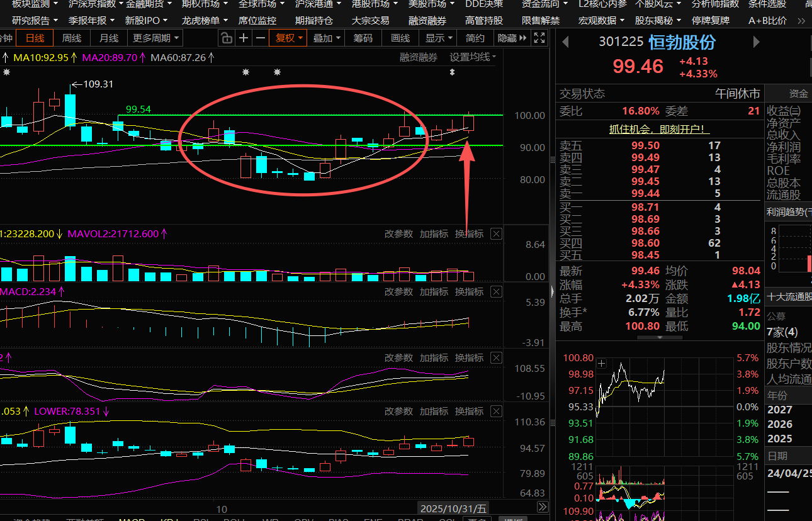Click 换指标 in MACD panel
Image resolution: width=812 pixels, height=521 pixels.
coord(470,292)
